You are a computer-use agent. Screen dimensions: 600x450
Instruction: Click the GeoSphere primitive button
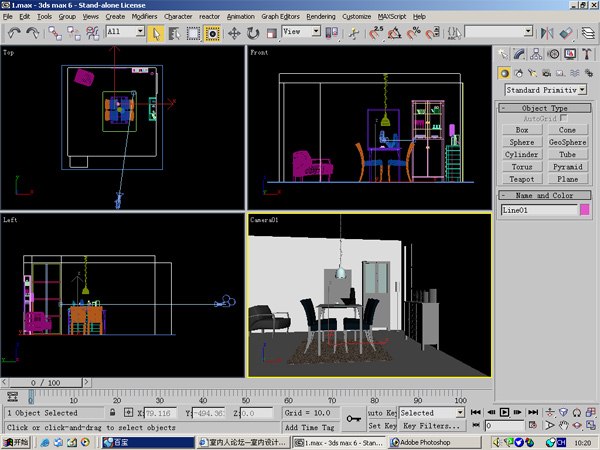567,142
